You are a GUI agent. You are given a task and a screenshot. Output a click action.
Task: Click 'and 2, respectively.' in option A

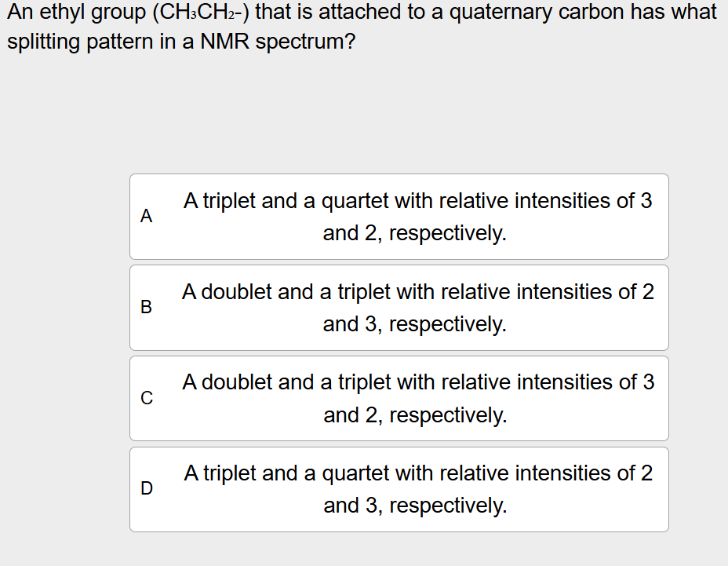pyautogui.click(x=415, y=233)
